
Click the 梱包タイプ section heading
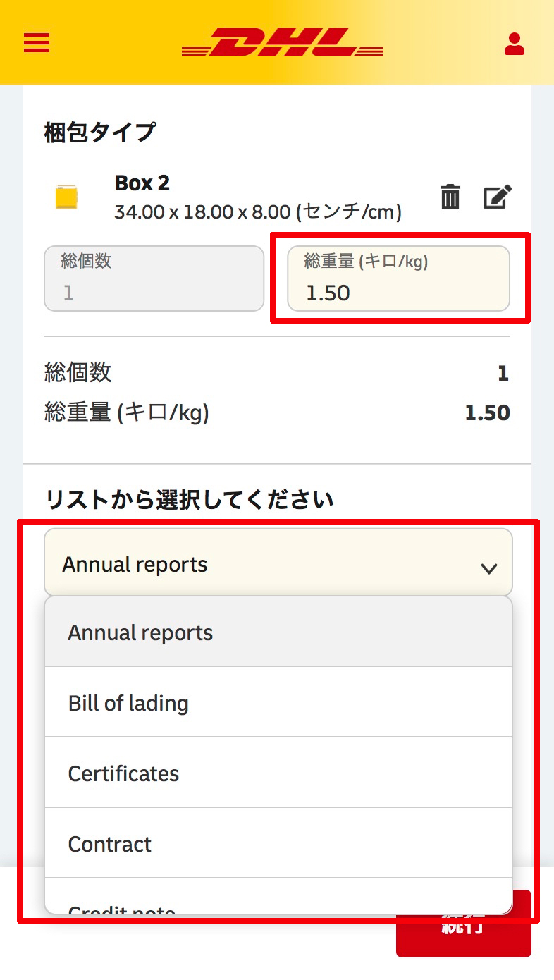click(x=100, y=132)
